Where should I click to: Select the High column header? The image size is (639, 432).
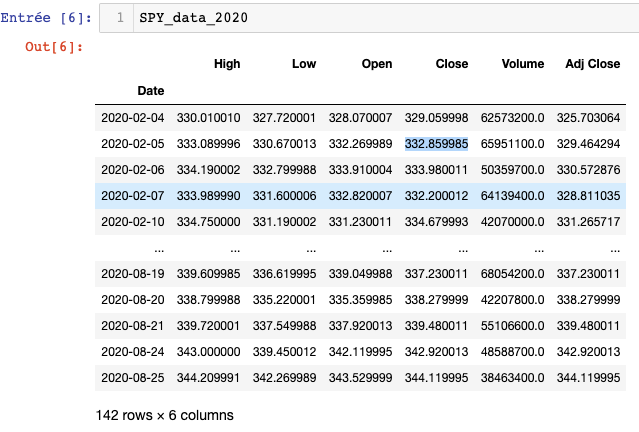pyautogui.click(x=227, y=64)
